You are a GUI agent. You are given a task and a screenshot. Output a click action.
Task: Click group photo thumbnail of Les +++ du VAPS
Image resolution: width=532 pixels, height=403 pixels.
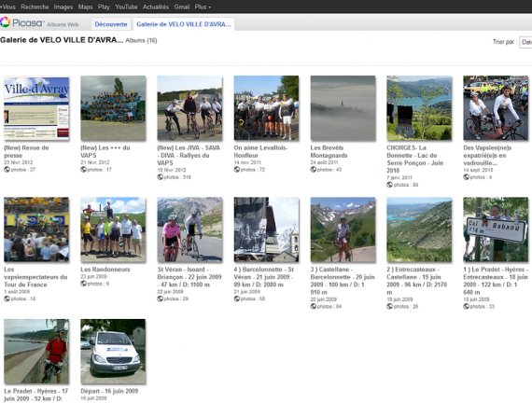pyautogui.click(x=113, y=108)
